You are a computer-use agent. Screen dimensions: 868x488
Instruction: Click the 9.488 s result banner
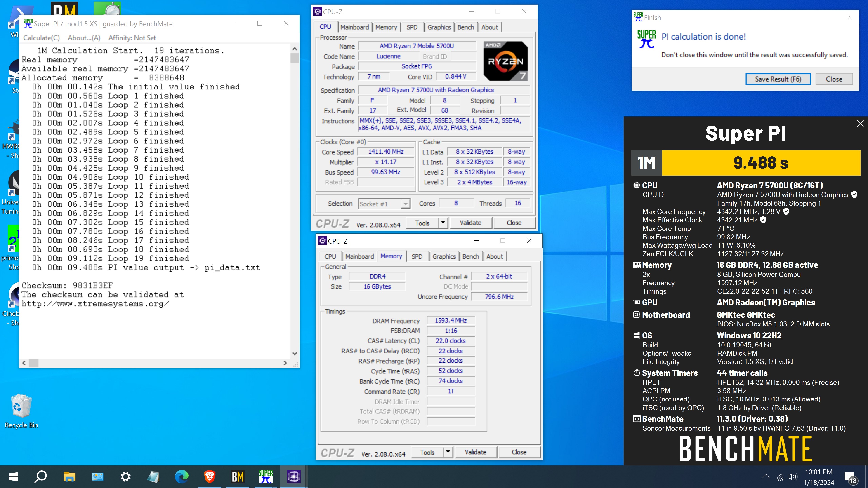[761, 163]
